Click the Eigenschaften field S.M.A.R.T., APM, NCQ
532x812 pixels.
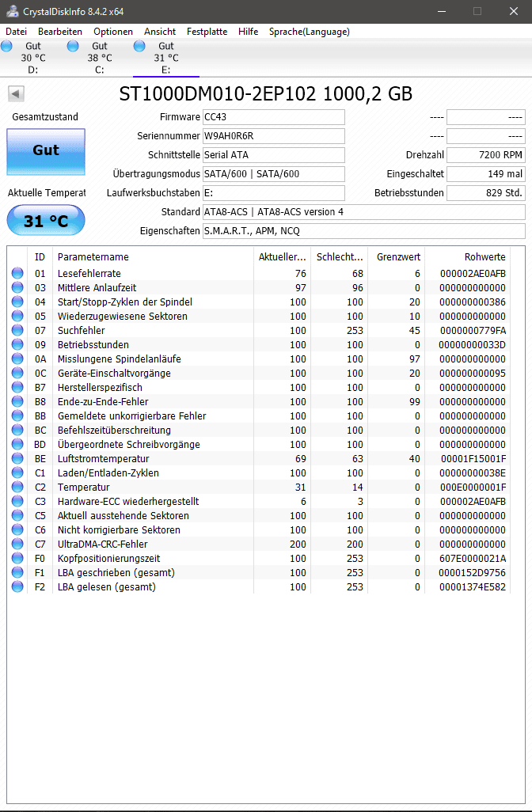point(363,231)
